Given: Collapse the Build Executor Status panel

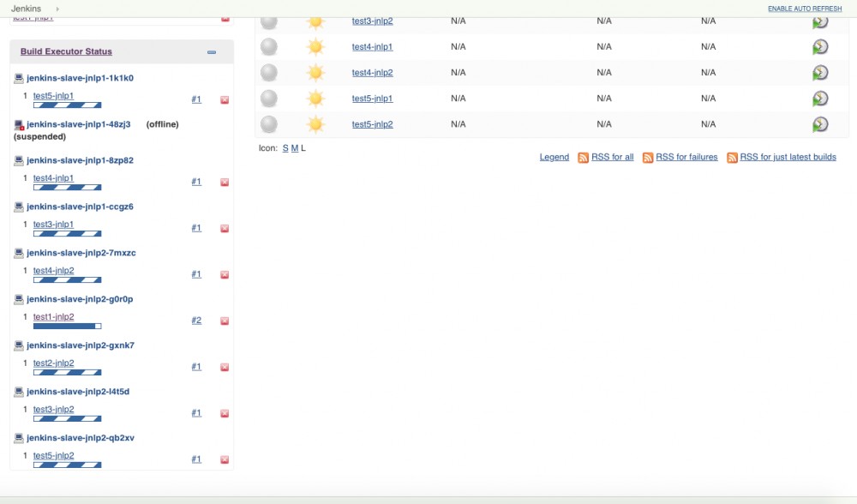Looking at the screenshot, I should tap(212, 52).
